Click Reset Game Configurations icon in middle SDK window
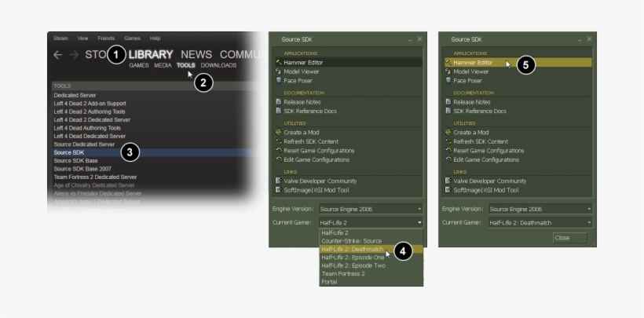Viewport: 644px width, 318px height. coord(279,151)
